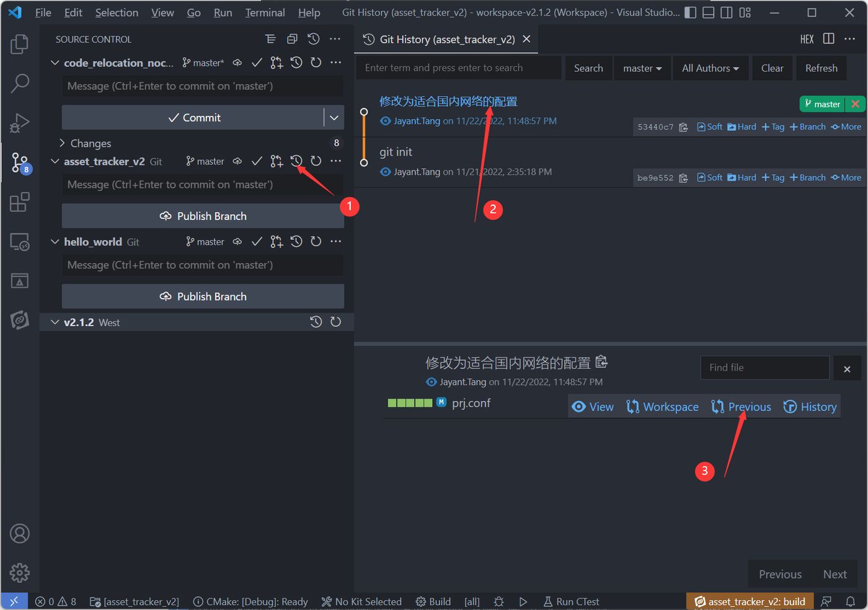Open Remote Explorer in activity bar

(x=20, y=242)
